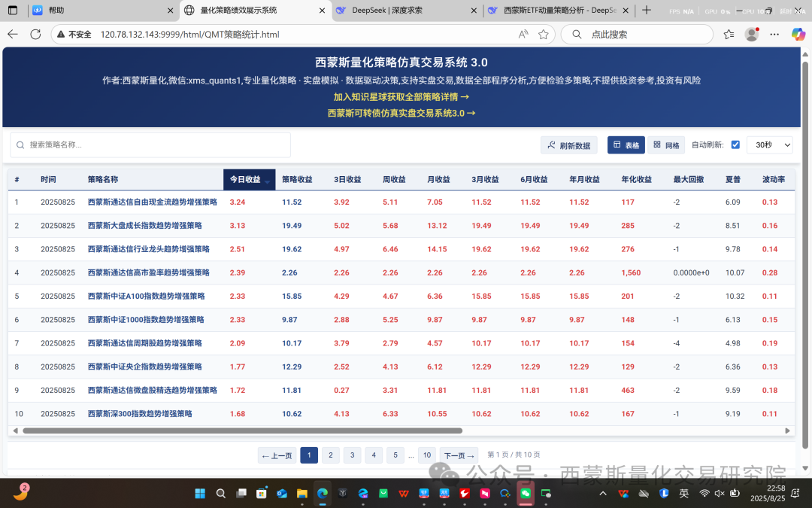812x508 pixels.
Task: Go to page 3 of results
Action: (x=352, y=455)
